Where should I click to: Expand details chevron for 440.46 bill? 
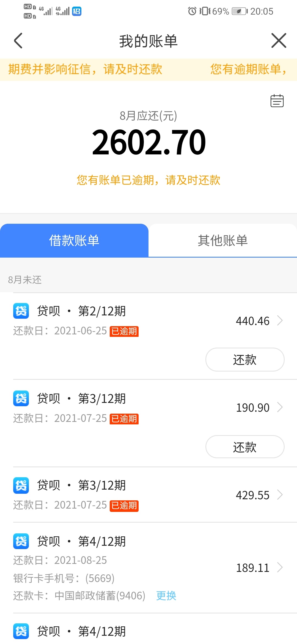pos(280,321)
